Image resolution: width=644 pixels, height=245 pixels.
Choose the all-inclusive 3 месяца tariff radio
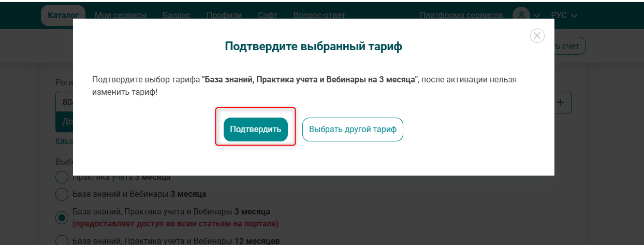[x=62, y=218]
